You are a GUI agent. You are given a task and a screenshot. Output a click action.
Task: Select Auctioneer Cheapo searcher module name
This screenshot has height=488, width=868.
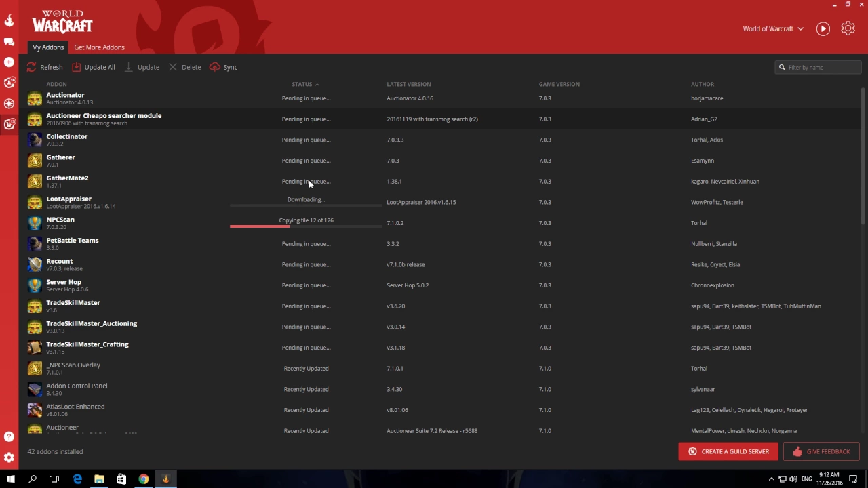point(104,115)
